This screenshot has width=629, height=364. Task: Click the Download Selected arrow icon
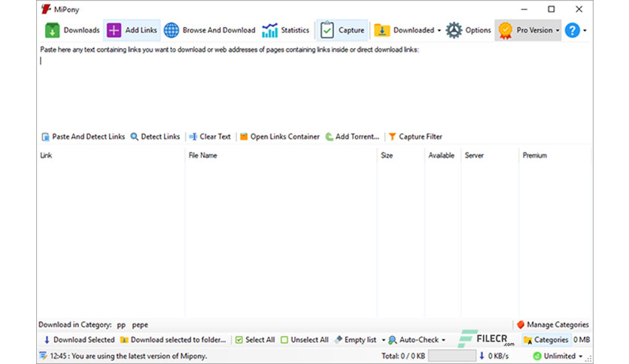47,340
